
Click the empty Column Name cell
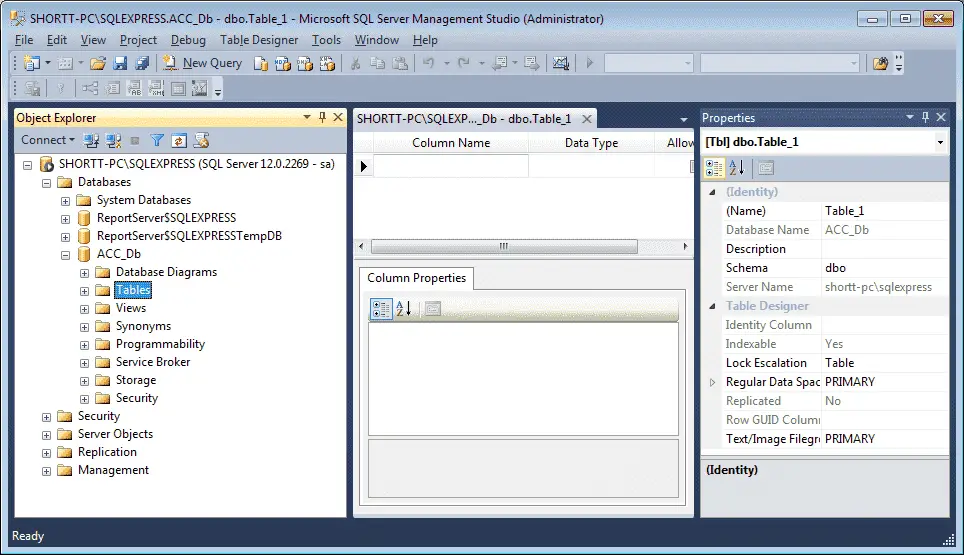451,166
